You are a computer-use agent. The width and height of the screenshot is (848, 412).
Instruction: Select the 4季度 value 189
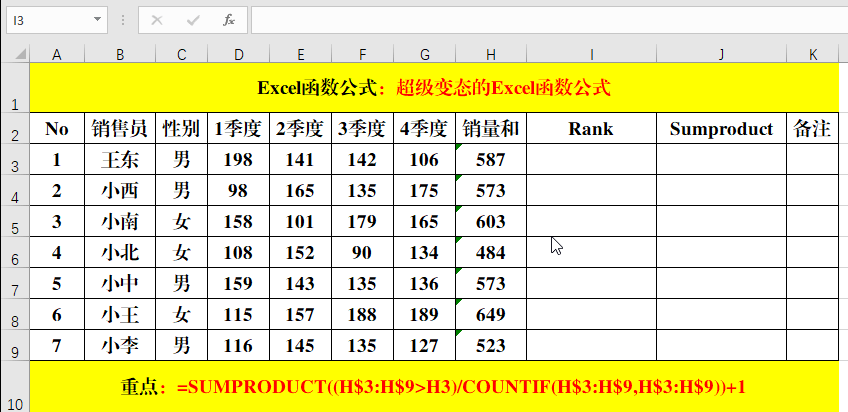coord(425,314)
